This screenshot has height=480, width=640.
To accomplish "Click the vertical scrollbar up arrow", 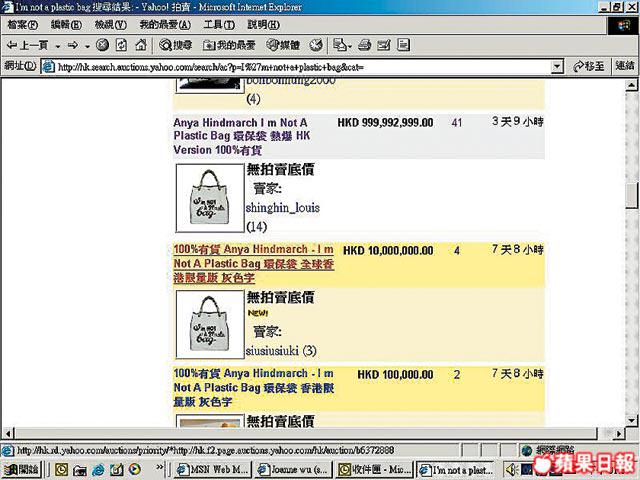I will [631, 85].
